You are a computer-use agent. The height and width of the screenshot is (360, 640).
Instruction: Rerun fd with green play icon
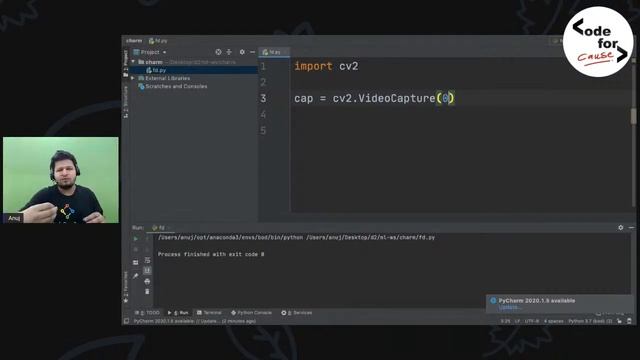coord(136,239)
